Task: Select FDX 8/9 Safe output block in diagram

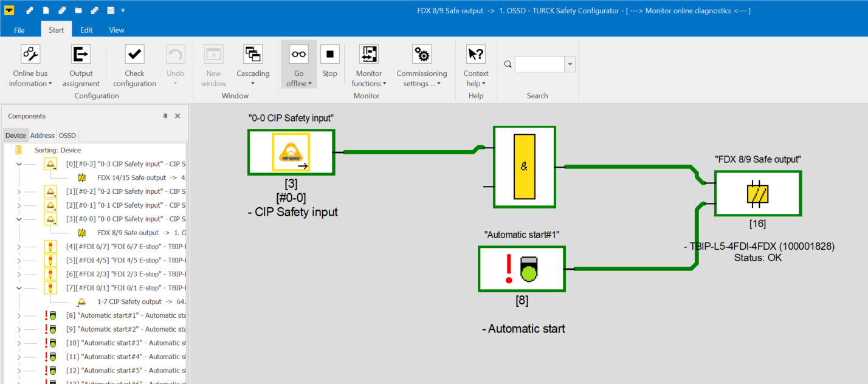Action: 757,193
